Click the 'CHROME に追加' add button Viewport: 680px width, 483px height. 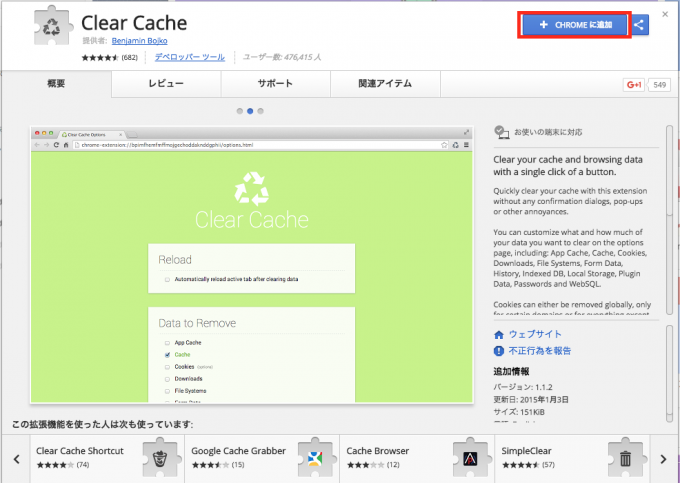click(574, 25)
